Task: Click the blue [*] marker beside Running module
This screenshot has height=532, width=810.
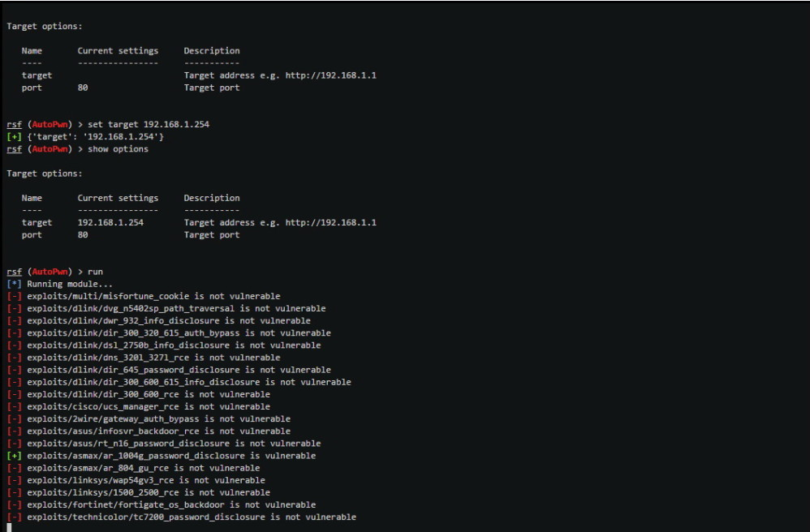Action: point(14,284)
